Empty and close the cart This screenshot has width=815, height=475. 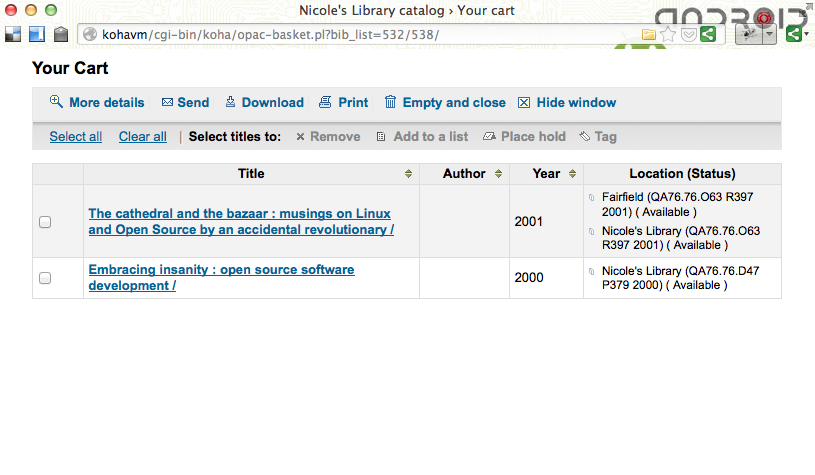(445, 103)
